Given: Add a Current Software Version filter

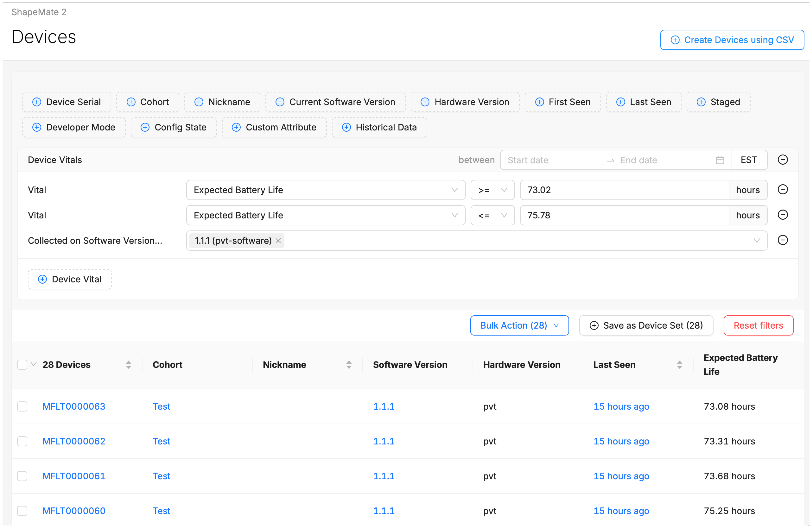Looking at the screenshot, I should coord(335,102).
